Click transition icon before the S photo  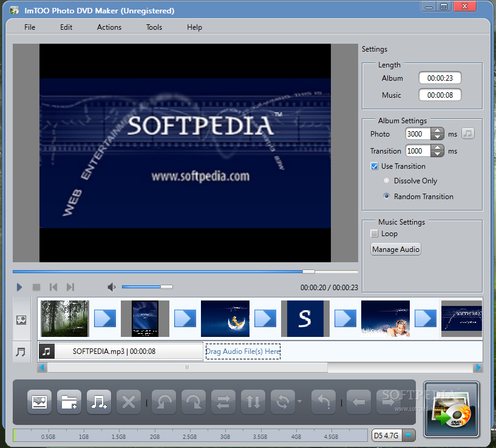tap(265, 318)
